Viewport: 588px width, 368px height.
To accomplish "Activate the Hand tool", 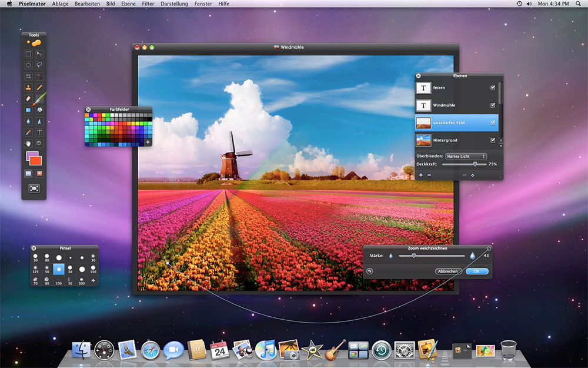I will click(28, 143).
